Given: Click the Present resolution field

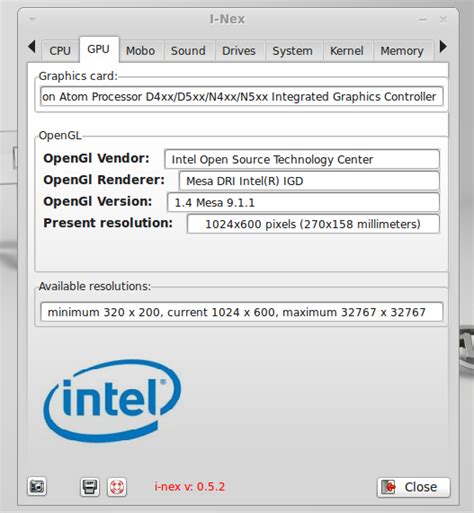Looking at the screenshot, I should (313, 224).
